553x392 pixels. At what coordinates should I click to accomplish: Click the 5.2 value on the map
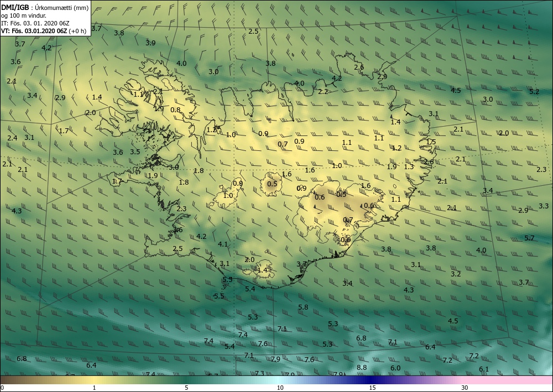pos(534,92)
